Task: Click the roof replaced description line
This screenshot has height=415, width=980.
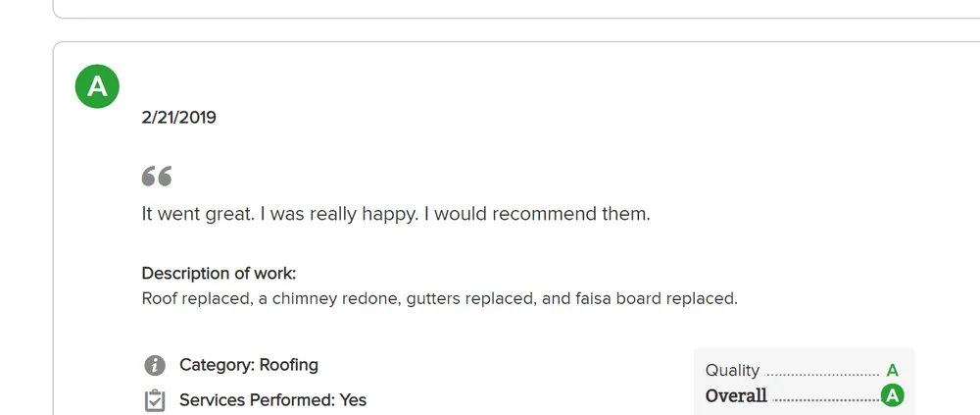Action: pos(439,298)
